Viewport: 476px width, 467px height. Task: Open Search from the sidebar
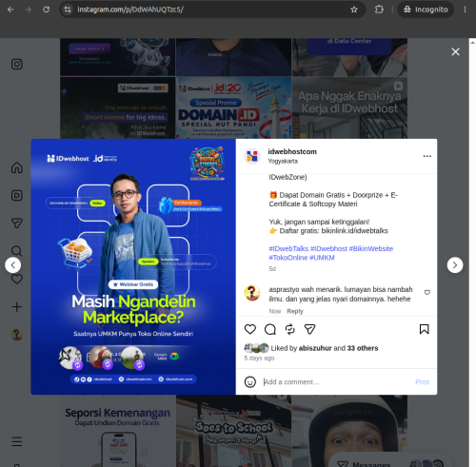17,251
